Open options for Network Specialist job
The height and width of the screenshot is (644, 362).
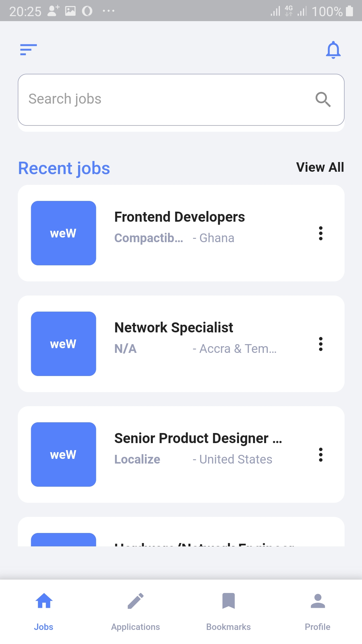click(x=321, y=344)
